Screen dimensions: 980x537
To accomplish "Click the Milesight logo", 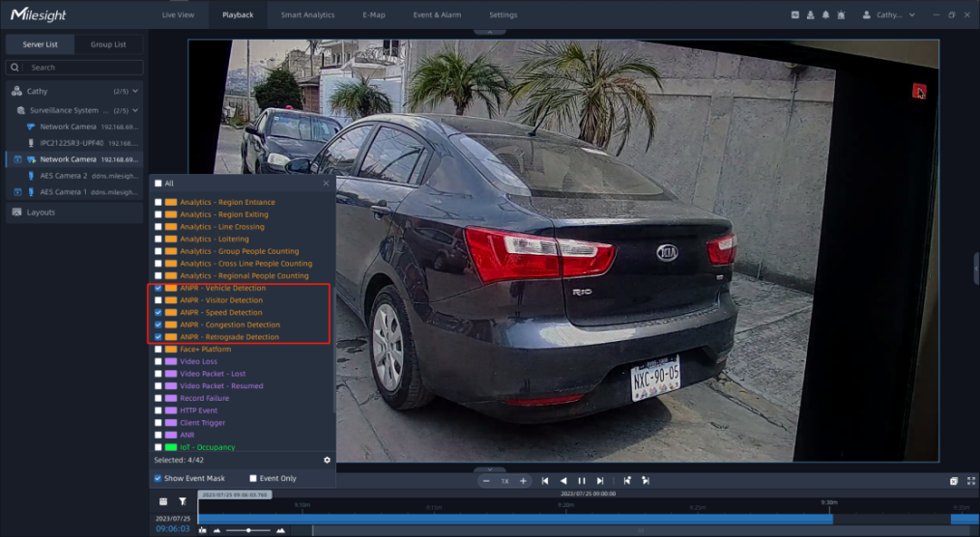I will coord(39,14).
